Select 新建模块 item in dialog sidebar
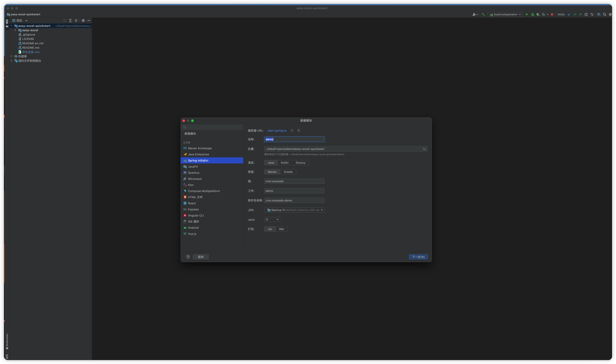 tap(212, 134)
